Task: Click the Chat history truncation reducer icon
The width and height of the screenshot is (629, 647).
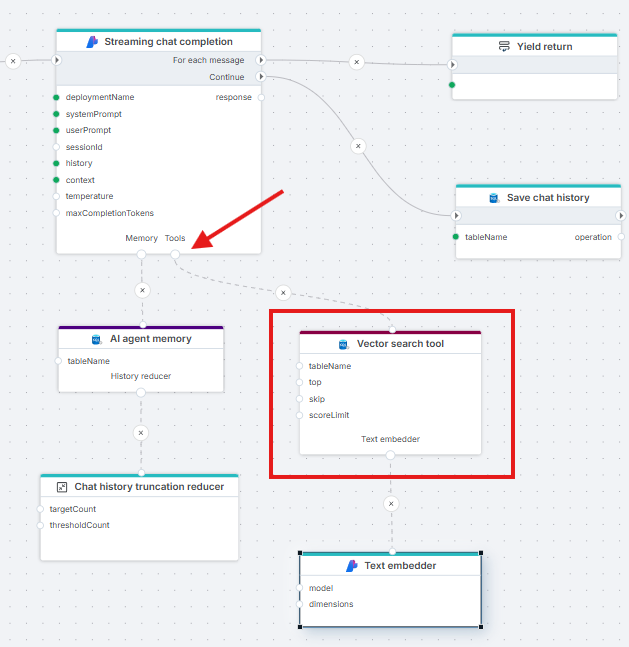Action: 62,487
